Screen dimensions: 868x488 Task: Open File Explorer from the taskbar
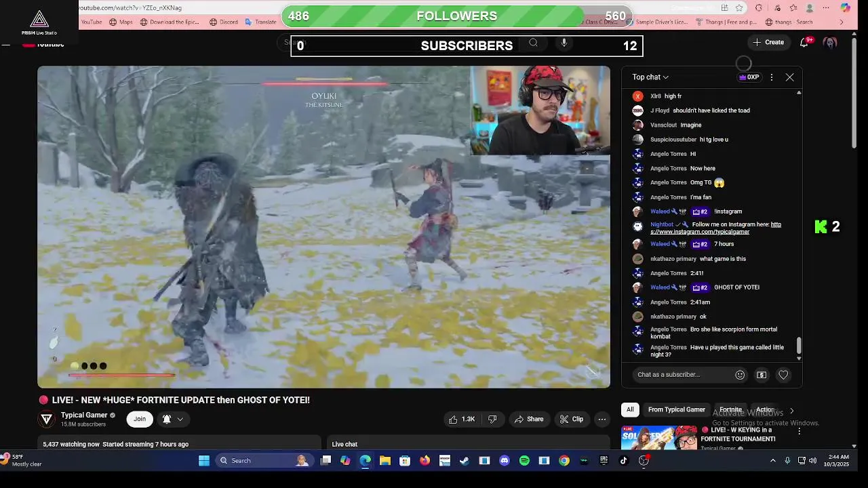[385, 461]
